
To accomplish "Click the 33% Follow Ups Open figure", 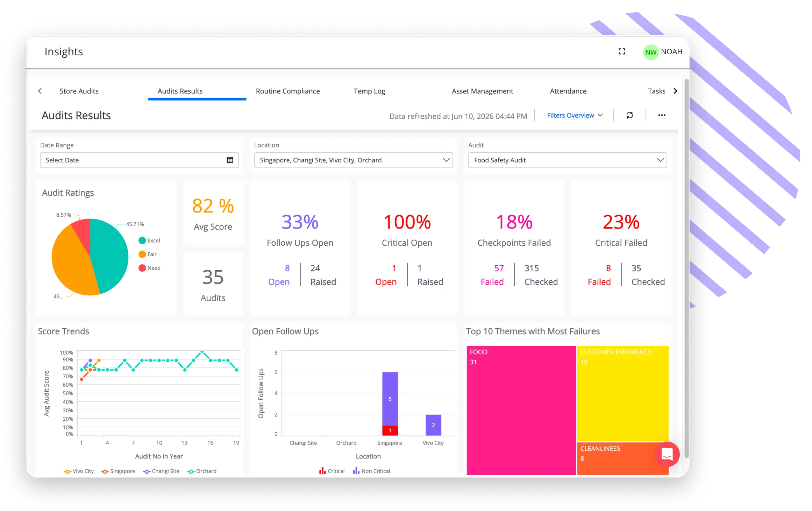I will click(300, 222).
